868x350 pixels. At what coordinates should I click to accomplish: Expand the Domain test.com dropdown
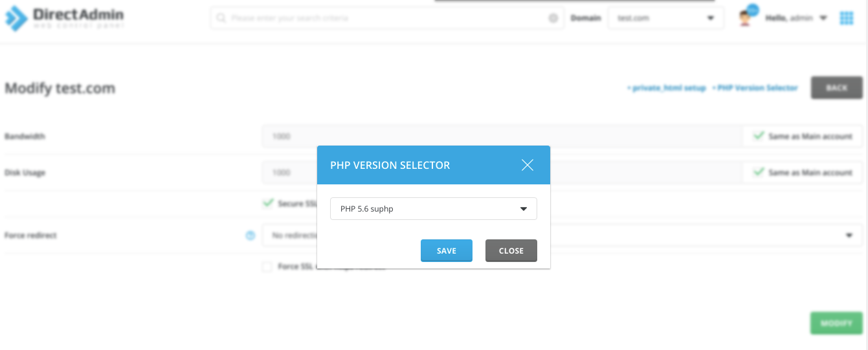pyautogui.click(x=665, y=18)
